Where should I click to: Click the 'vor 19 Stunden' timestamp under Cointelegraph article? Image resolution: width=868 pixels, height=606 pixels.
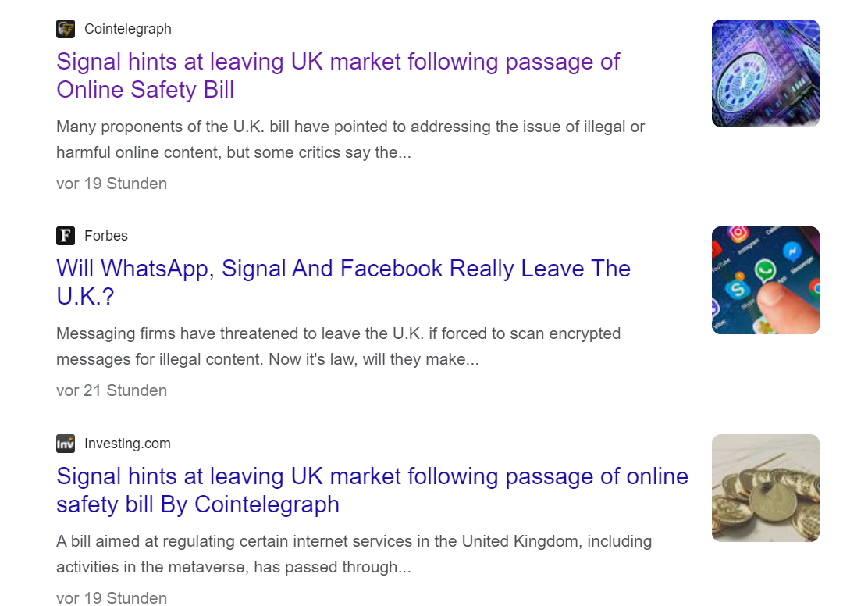point(112,184)
